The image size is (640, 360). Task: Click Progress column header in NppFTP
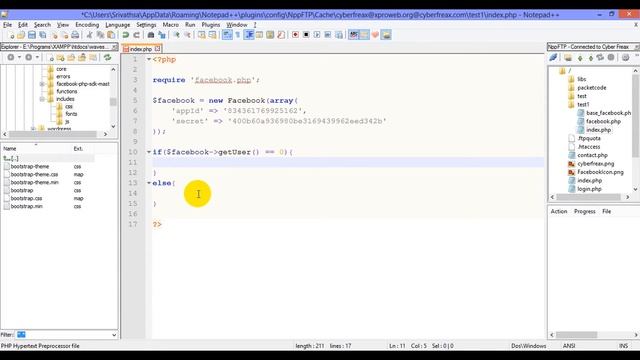[x=584, y=211]
